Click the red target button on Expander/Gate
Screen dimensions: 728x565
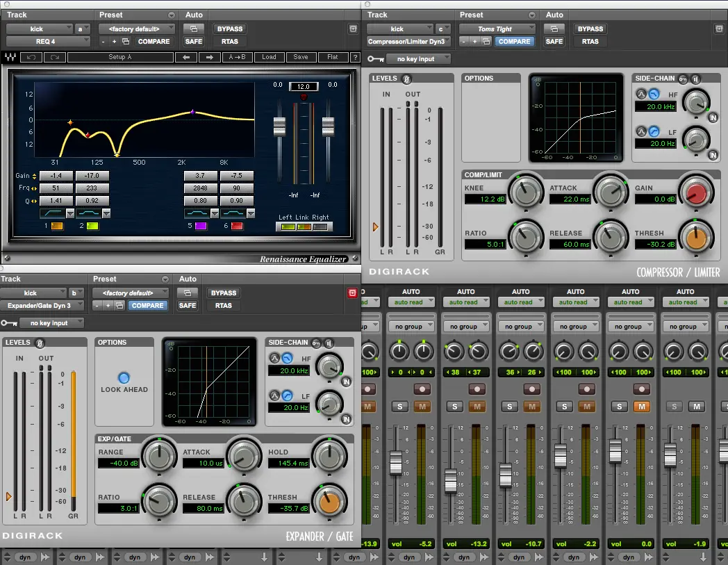(x=352, y=293)
